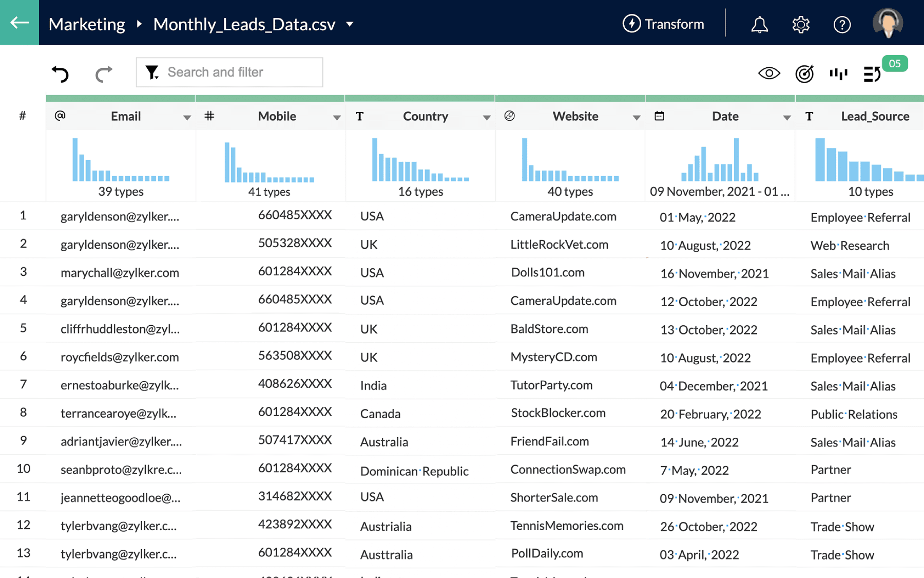Open the Date column dropdown
This screenshot has width=924, height=578.
click(x=787, y=117)
